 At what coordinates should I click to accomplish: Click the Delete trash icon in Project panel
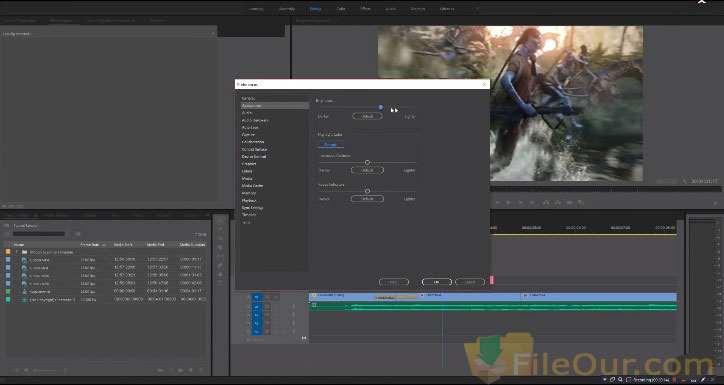pos(200,370)
